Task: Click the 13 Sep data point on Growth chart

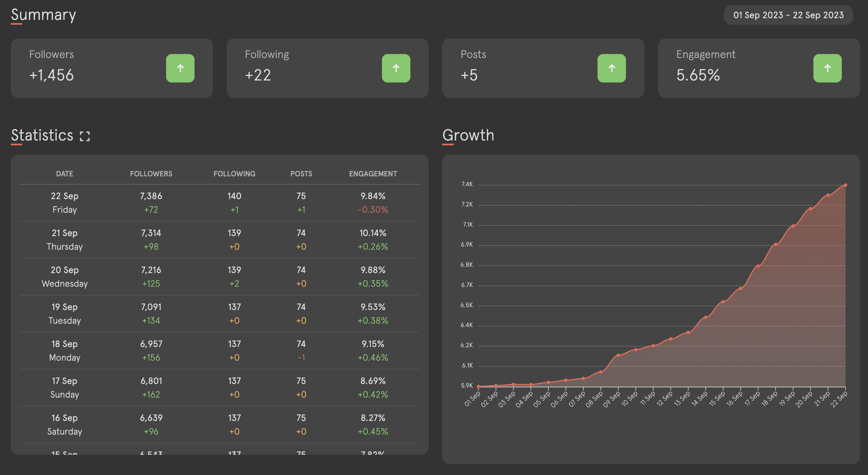Action: pos(688,332)
